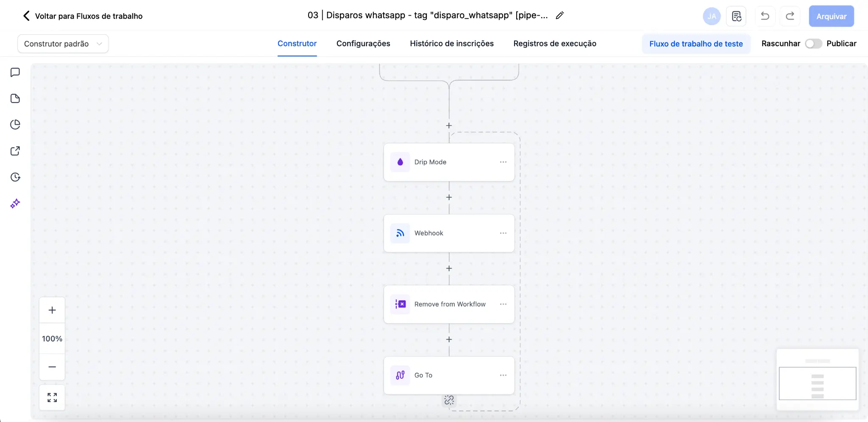Click Fluxo de trabalho de teste button
The image size is (868, 422).
click(696, 44)
